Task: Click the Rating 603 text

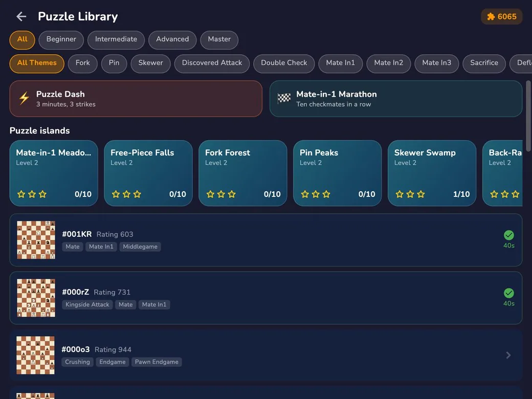Action: coord(115,234)
